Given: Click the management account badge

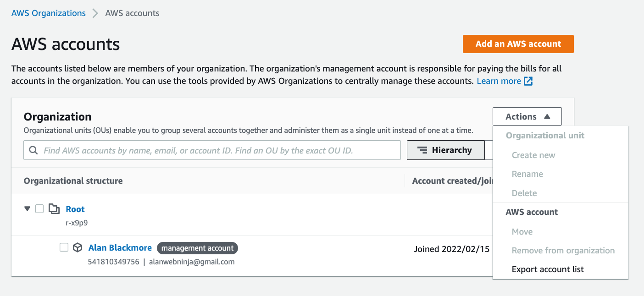Looking at the screenshot, I should click(198, 248).
